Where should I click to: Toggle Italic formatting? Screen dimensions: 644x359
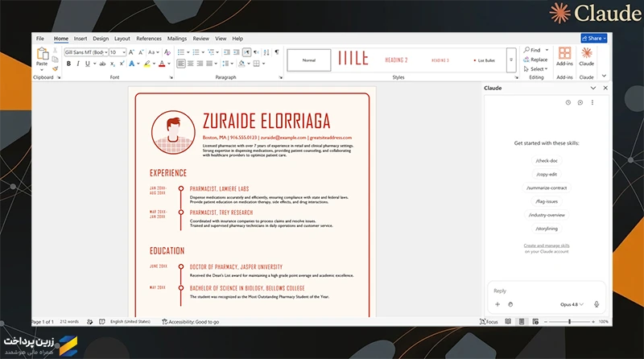[78, 64]
